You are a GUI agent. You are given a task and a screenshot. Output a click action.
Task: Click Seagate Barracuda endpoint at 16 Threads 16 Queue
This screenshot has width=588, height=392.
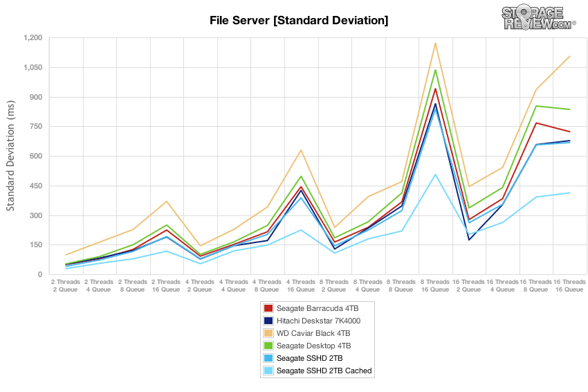[569, 132]
